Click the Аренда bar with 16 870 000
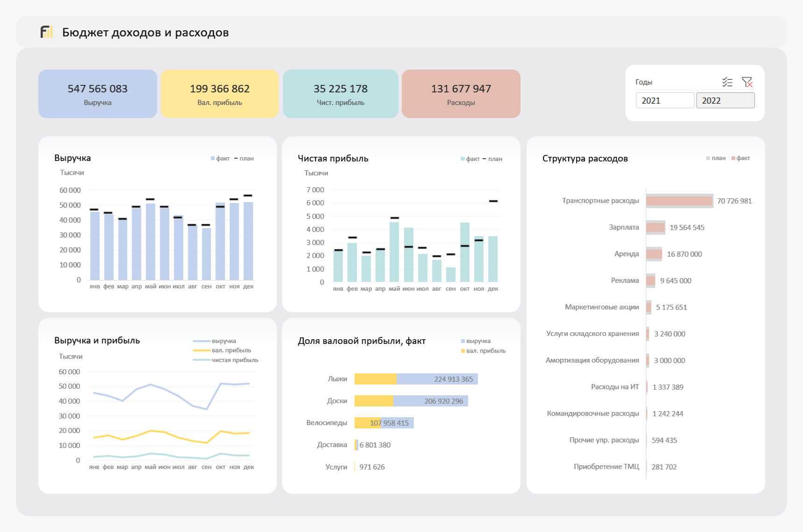Viewport: 803px width, 532px height. pos(654,254)
